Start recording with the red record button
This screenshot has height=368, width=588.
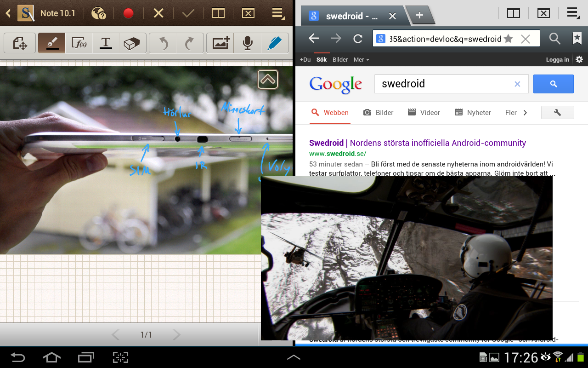click(x=128, y=13)
